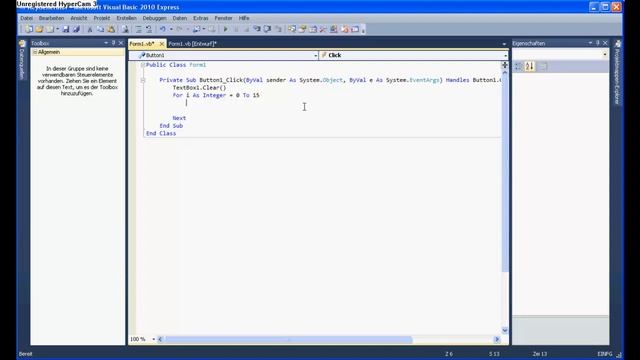The height and width of the screenshot is (360, 640).
Task: Open the Datei menu
Action: pyautogui.click(x=27, y=18)
